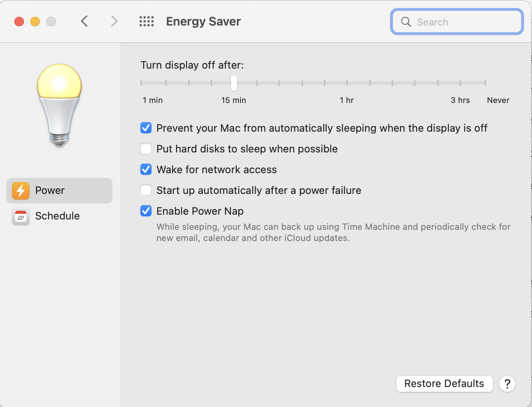Click the back navigation arrow

pyautogui.click(x=84, y=21)
